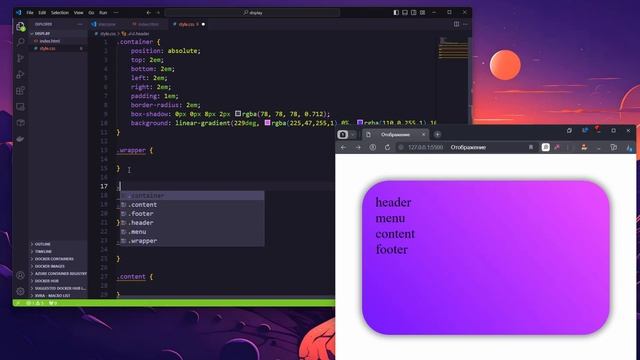Image resolution: width=640 pixels, height=360 pixels.
Task: Open the Run menu in VS Code
Action: [x=103, y=13]
